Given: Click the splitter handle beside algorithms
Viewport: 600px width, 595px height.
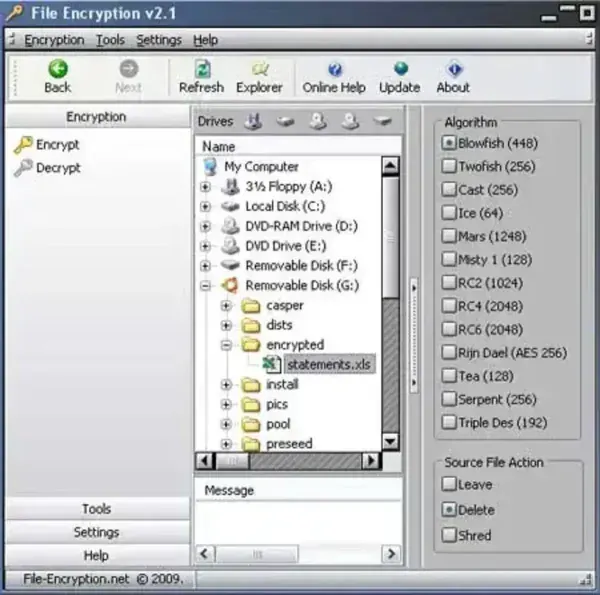Looking at the screenshot, I should point(414,335).
